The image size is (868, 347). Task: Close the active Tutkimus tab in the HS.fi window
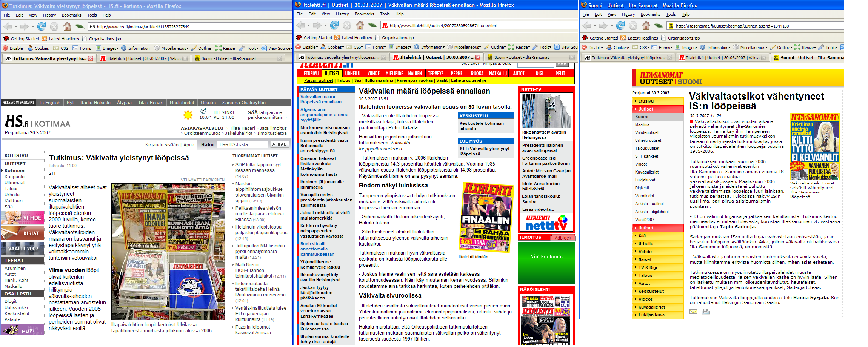[91, 58]
